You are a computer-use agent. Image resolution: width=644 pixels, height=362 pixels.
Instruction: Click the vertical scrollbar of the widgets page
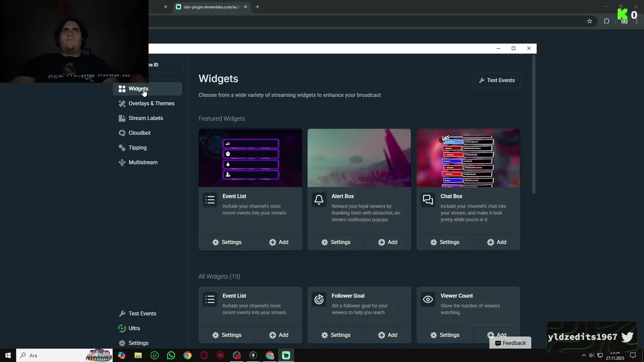point(534,125)
